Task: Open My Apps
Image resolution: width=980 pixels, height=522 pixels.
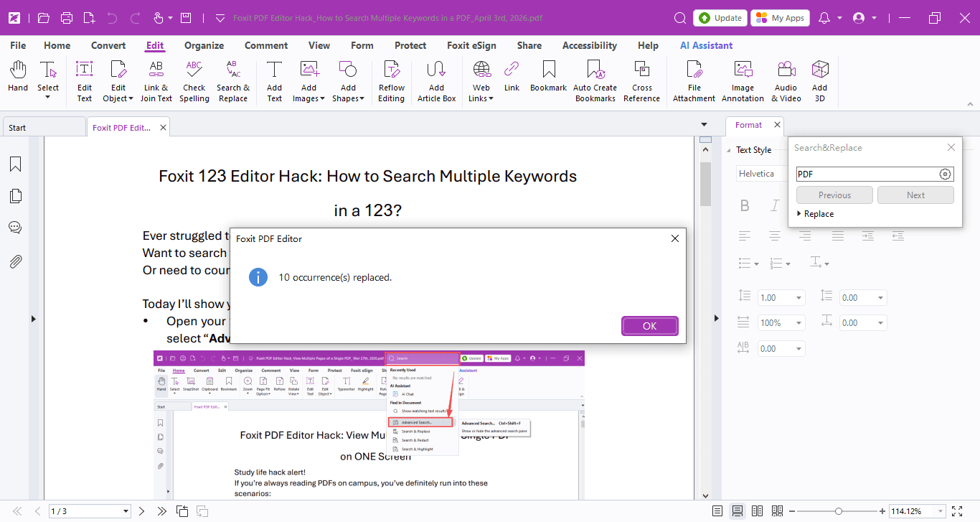Action: pyautogui.click(x=781, y=18)
